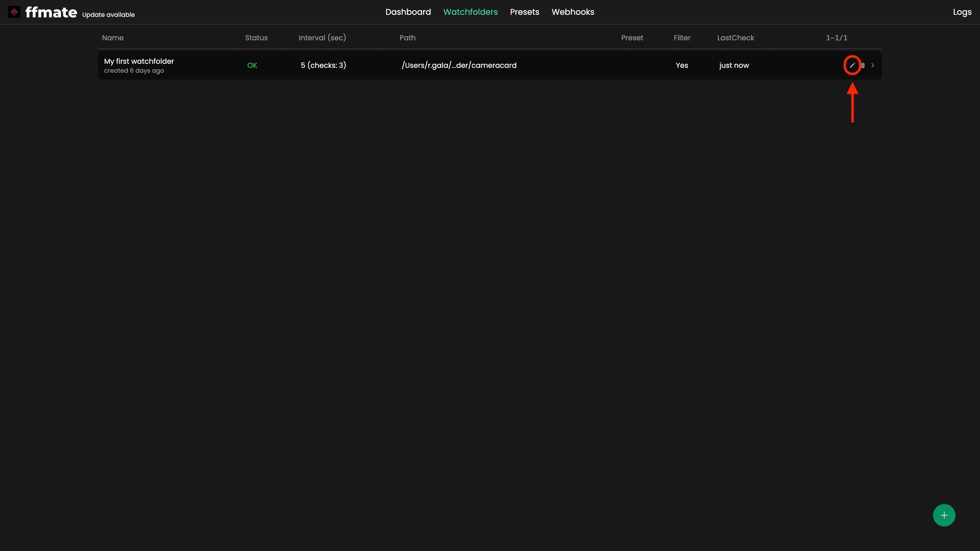Edit the My first watchfolder entry
Viewport: 980px width, 551px height.
(x=852, y=65)
